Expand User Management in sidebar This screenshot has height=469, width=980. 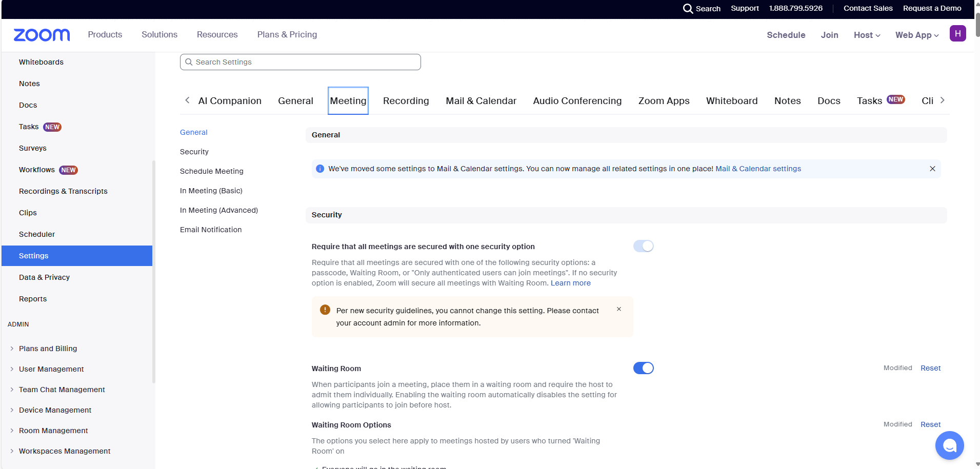[51, 369]
